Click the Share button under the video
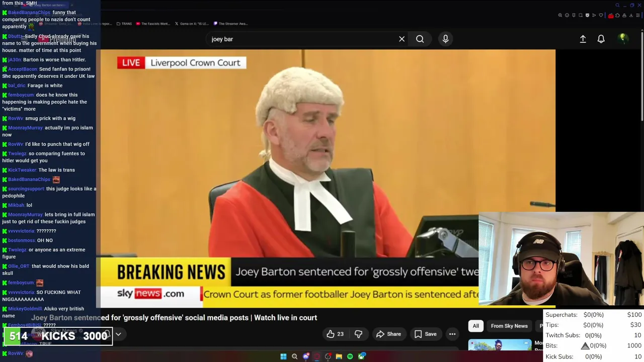The image size is (644, 362). coord(388,334)
